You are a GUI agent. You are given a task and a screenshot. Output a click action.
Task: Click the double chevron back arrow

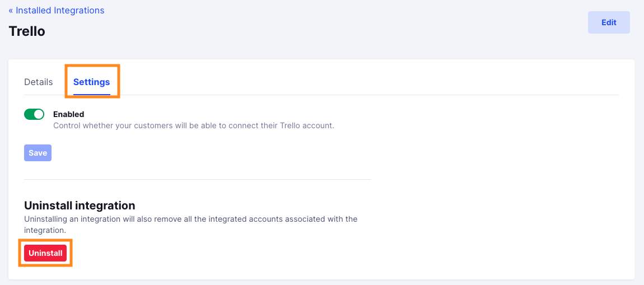(11, 10)
